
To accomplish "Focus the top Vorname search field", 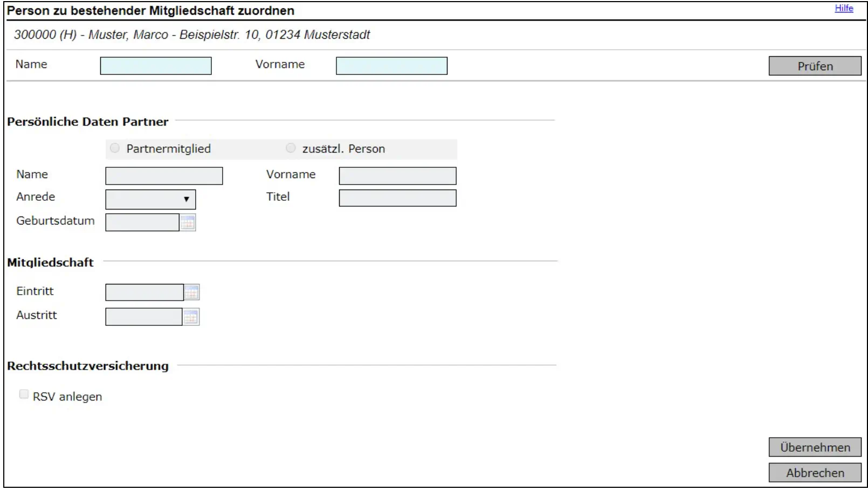I will pos(391,66).
